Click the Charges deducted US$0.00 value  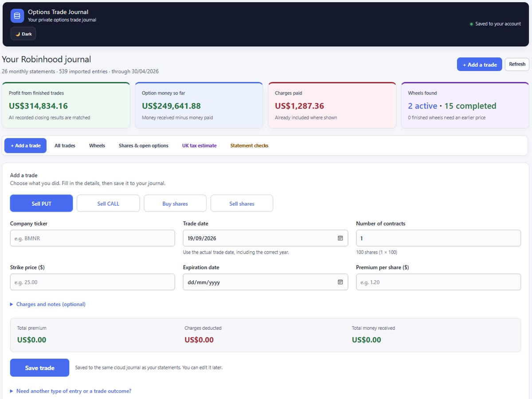[x=199, y=340]
